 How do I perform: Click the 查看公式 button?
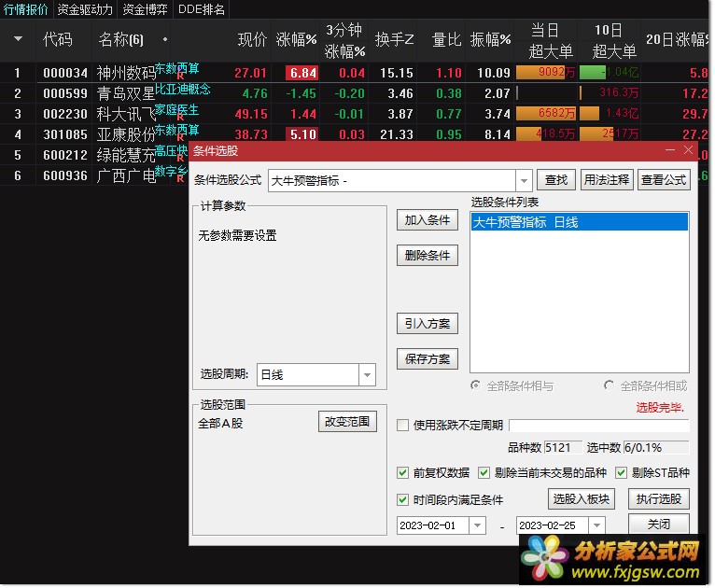coord(664,180)
